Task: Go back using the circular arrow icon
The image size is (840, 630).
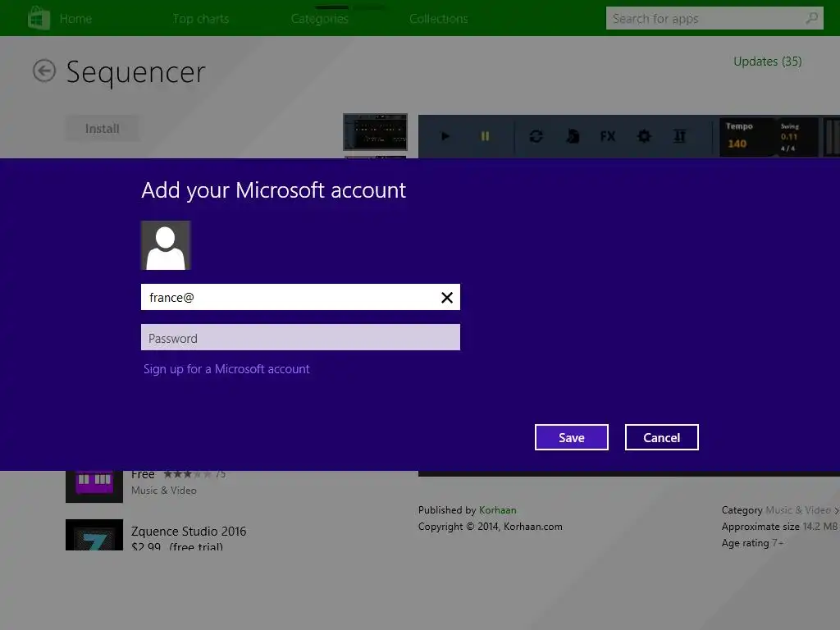Action: 44,71
